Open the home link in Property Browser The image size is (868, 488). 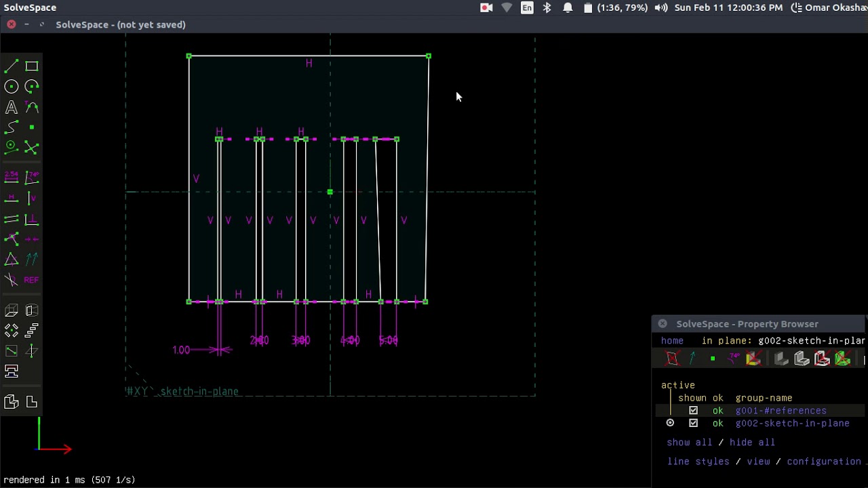pos(673,341)
